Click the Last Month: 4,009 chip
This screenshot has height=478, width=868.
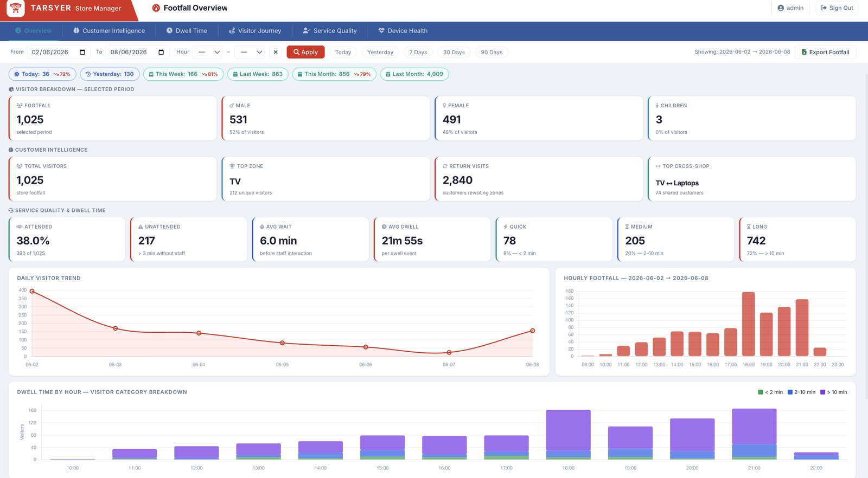click(414, 74)
